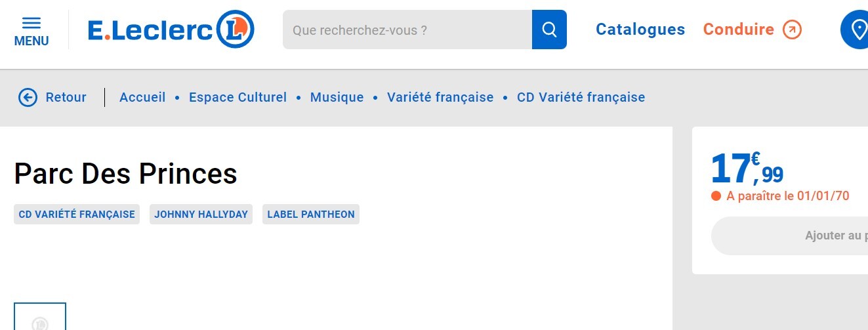Viewport: 868px width, 330px height.
Task: Navigate to Espace Culturel breadcrumb
Action: [238, 98]
